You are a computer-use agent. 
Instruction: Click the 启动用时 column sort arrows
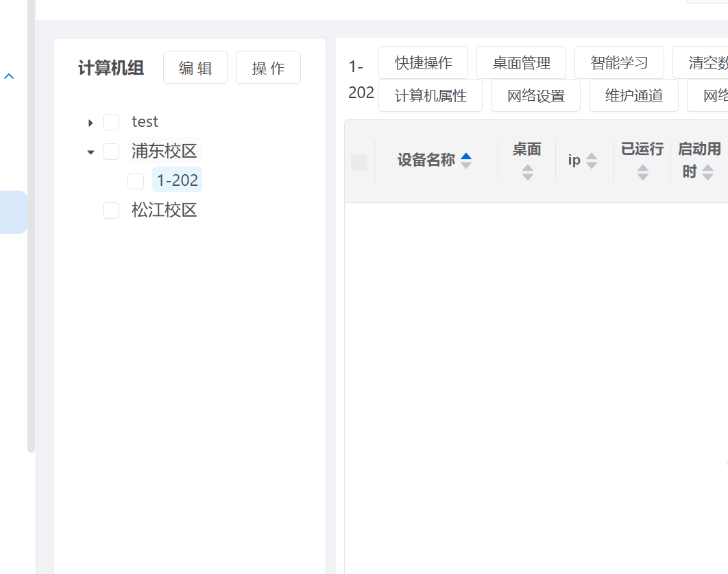tap(708, 171)
